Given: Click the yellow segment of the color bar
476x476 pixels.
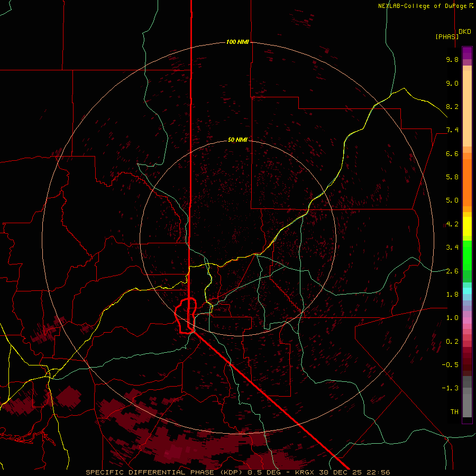Looking at the screenshot, I should (x=467, y=226).
